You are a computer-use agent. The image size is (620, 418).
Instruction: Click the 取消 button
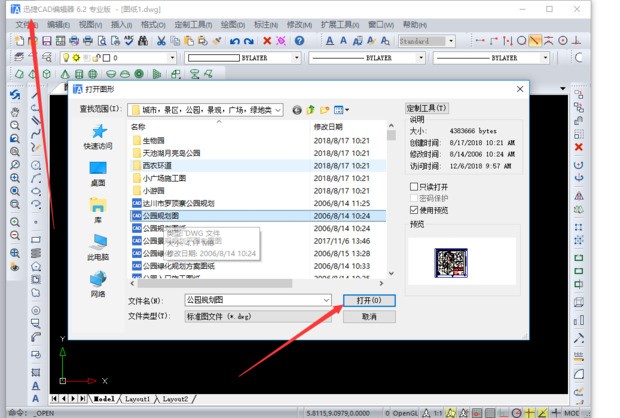369,317
